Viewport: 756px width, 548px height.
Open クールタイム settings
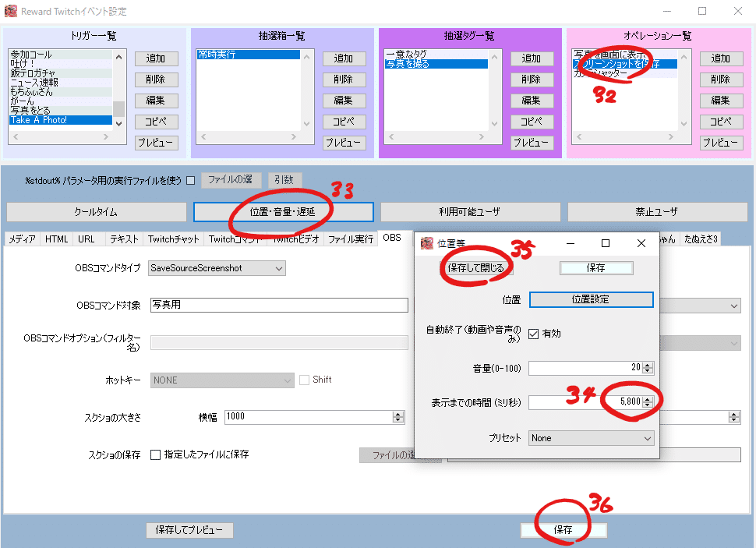pyautogui.click(x=97, y=212)
